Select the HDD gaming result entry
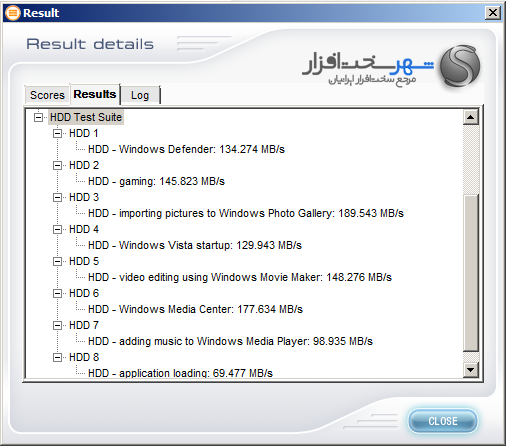 156,181
